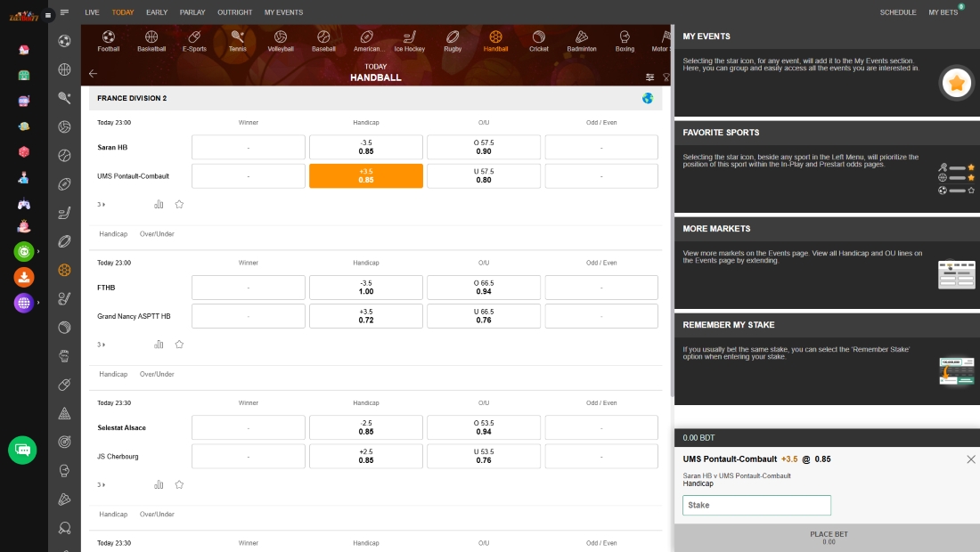Image resolution: width=980 pixels, height=552 pixels.
Task: Click Over/Under link under FTHB match
Action: pyautogui.click(x=157, y=374)
